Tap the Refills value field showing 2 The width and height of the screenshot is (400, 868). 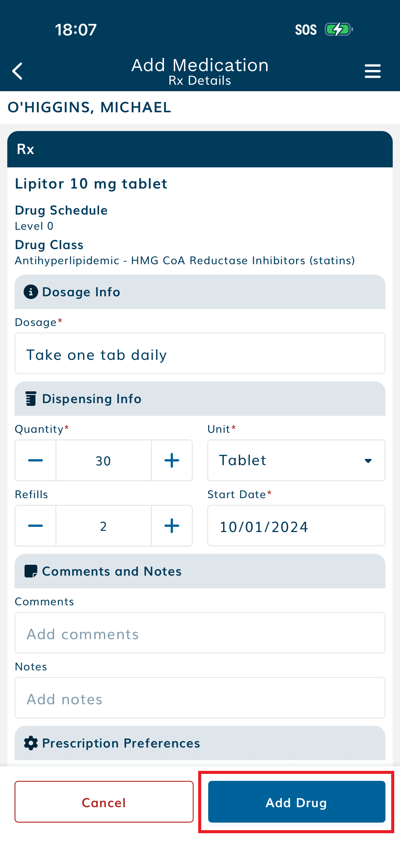coord(103,526)
